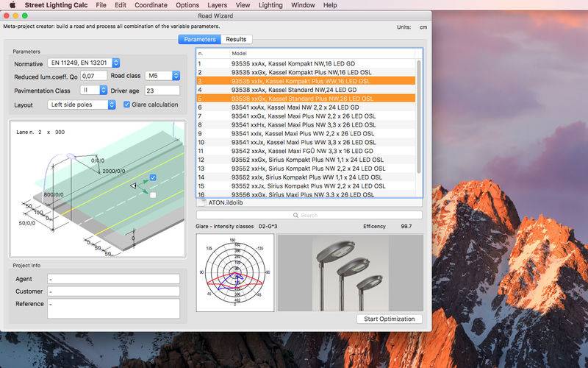
Task: Click the Agent input field
Action: tap(114, 279)
